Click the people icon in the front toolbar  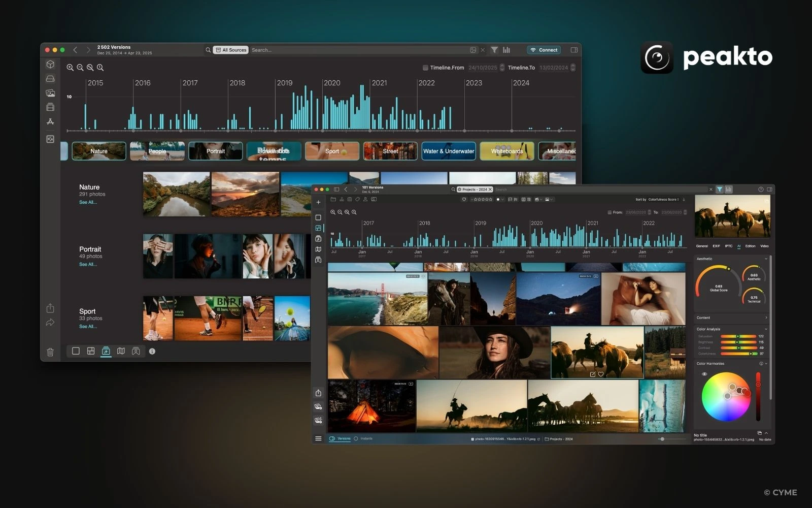pyautogui.click(x=365, y=199)
